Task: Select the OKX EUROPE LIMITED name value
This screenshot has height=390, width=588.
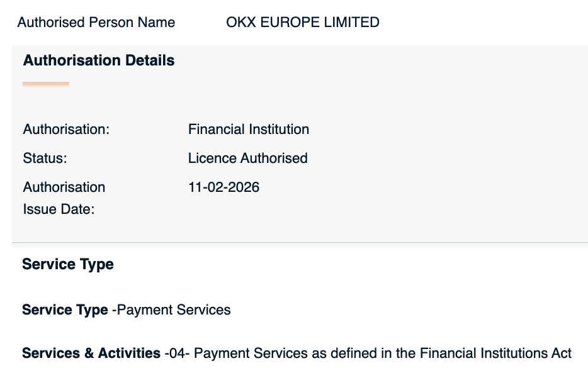Action: click(302, 23)
